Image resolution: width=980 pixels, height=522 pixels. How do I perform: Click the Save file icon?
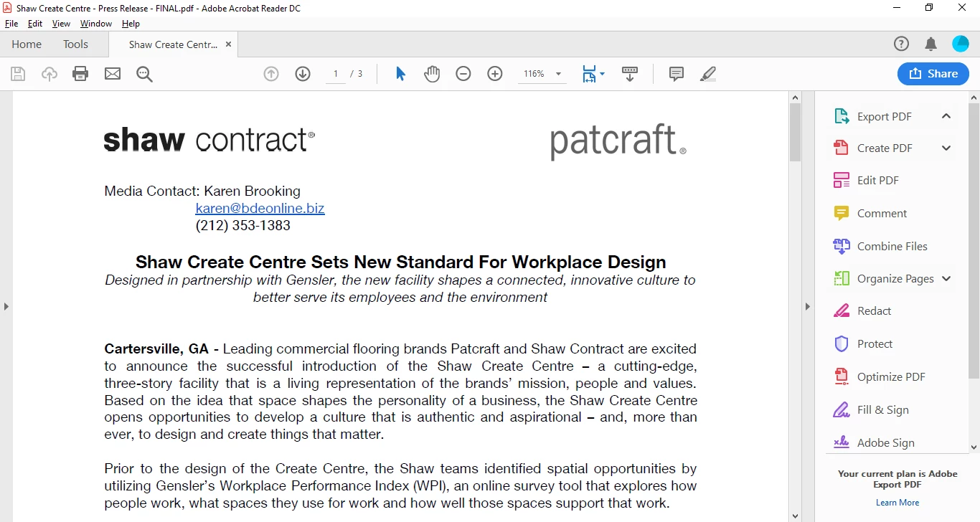(x=18, y=74)
